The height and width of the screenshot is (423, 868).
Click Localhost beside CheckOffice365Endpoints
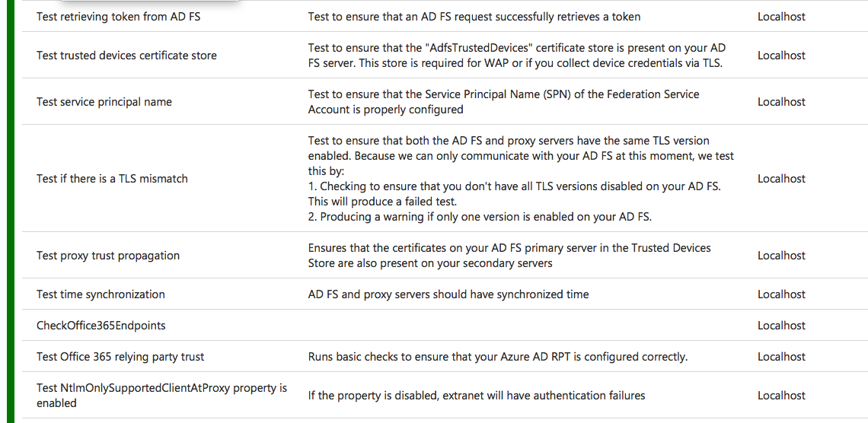pos(781,325)
